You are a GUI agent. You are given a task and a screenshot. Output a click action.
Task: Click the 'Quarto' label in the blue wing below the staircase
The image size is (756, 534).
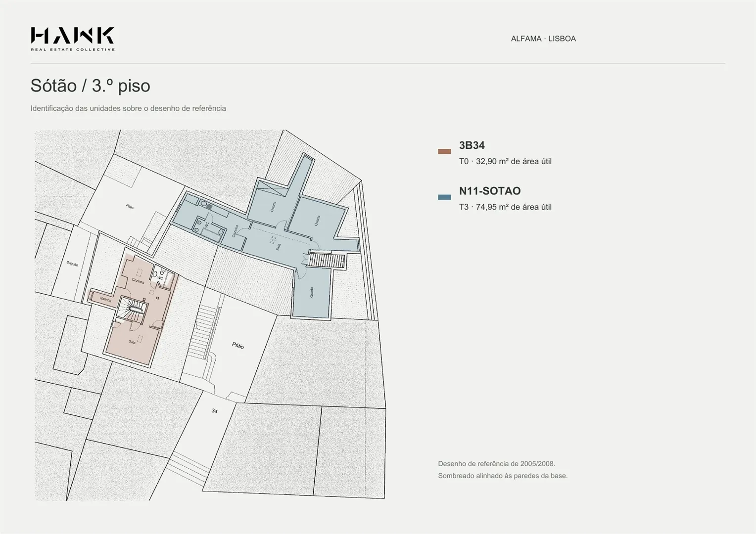(311, 292)
